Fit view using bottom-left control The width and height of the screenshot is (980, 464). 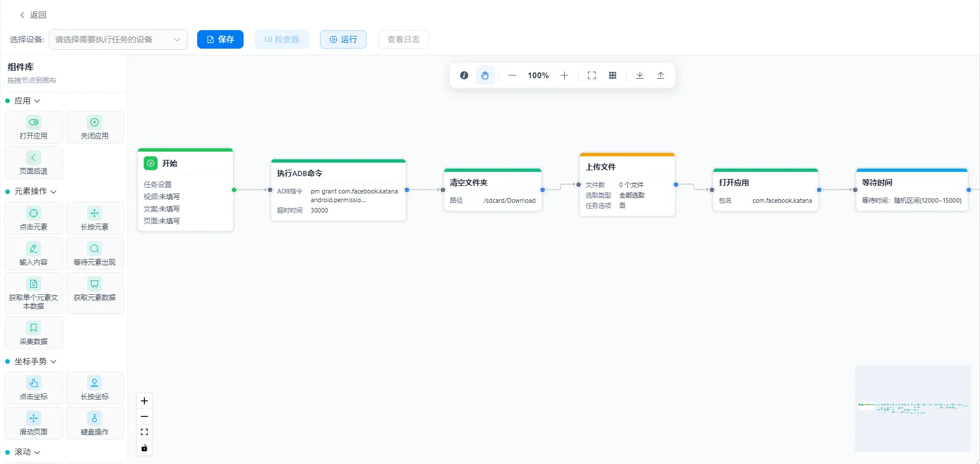tap(144, 432)
